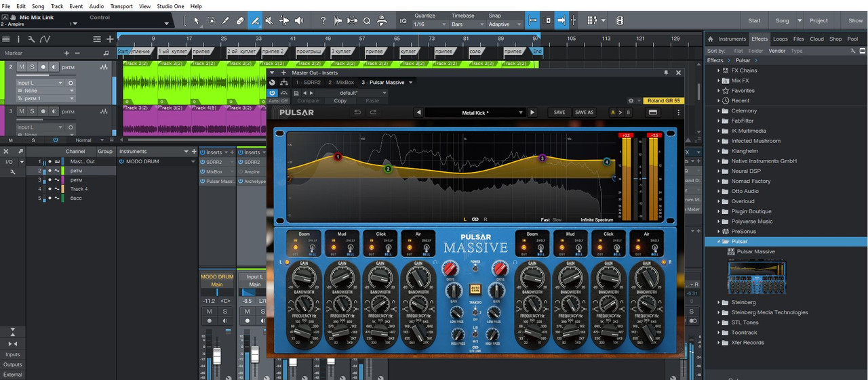Select the Eraser tool
This screenshot has height=380, width=868.
[240, 21]
